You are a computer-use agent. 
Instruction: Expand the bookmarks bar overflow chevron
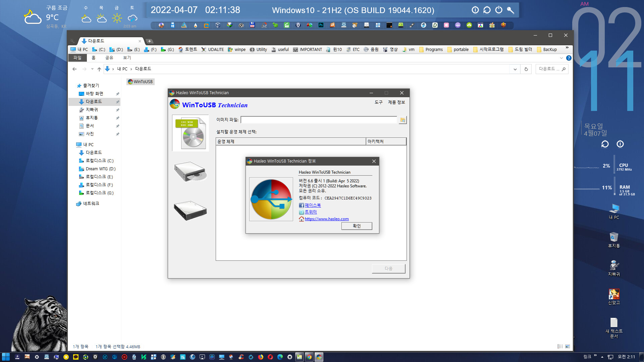567,48
